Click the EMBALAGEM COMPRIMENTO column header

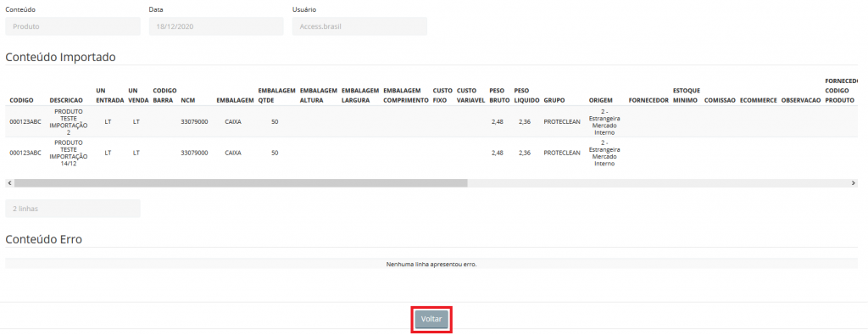click(406, 95)
